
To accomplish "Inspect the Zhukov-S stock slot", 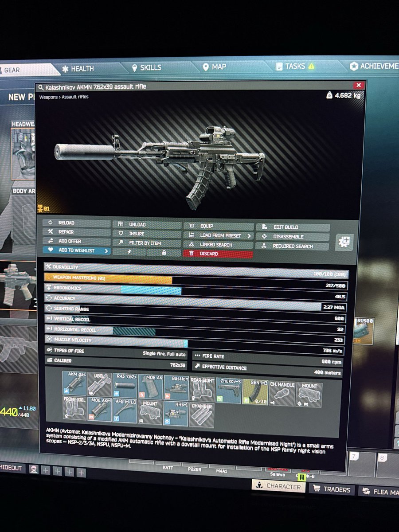I will pos(228,391).
